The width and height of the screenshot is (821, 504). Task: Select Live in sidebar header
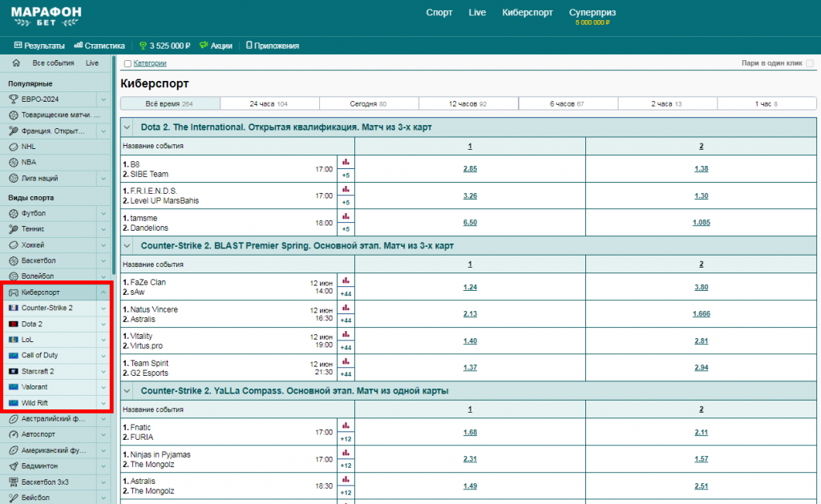(x=92, y=62)
